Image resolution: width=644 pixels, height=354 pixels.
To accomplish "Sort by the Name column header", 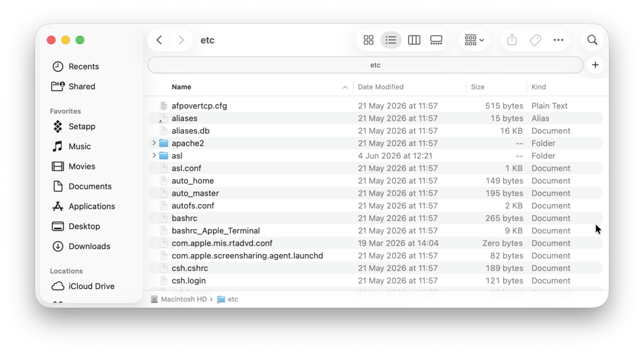I will coord(181,87).
